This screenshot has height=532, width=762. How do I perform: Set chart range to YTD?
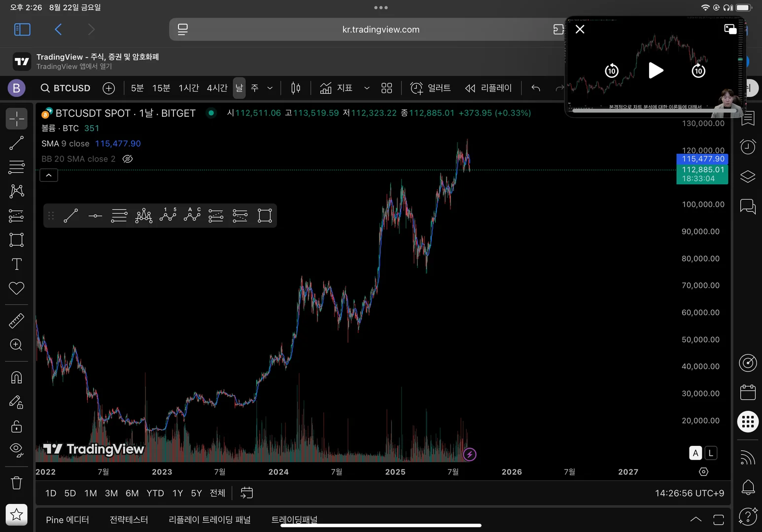pyautogui.click(x=155, y=493)
